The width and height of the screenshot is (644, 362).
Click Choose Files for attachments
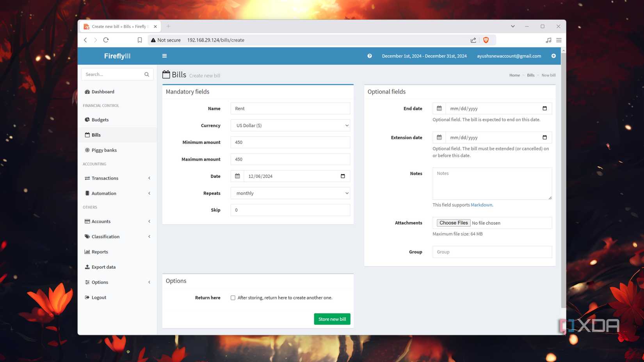(x=453, y=222)
